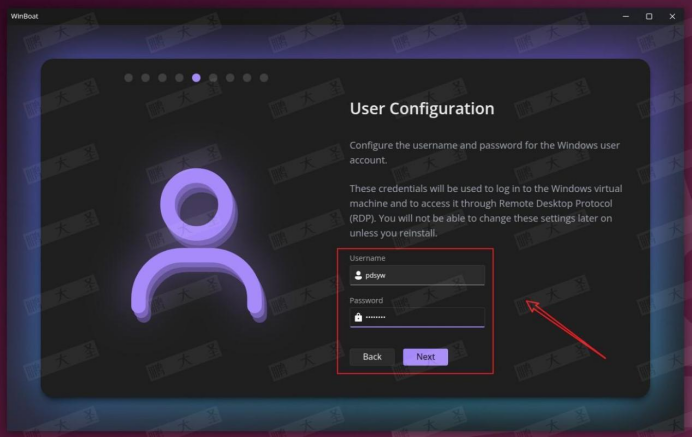Click the Next button
Viewport: 692px width, 437px height.
coord(425,357)
